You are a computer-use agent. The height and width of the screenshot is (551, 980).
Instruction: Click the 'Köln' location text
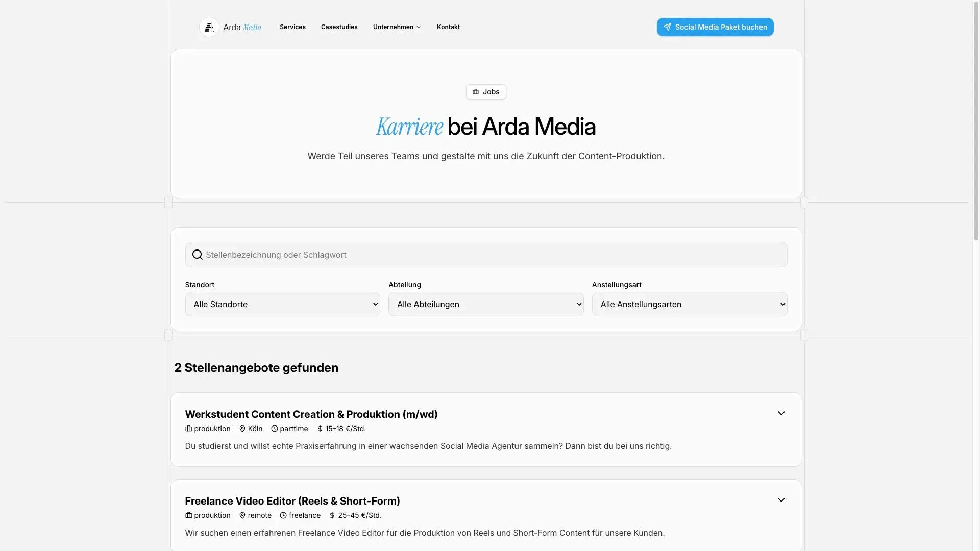[255, 429]
